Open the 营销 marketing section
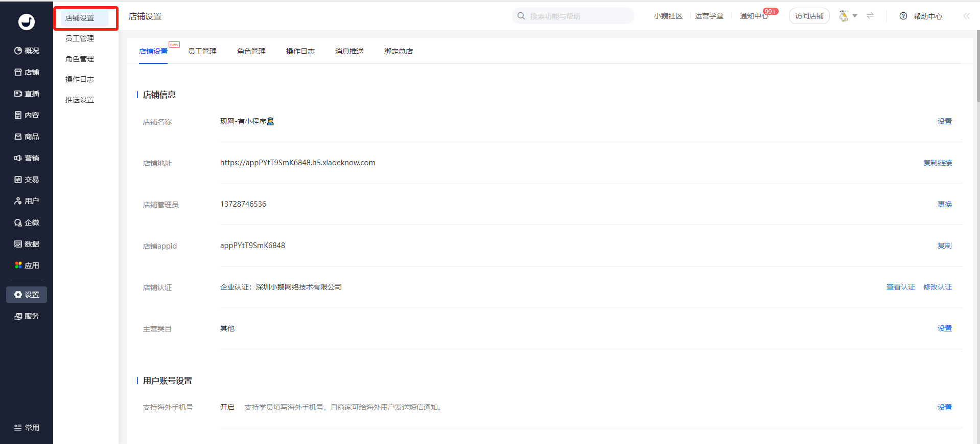The image size is (980, 444). [27, 158]
